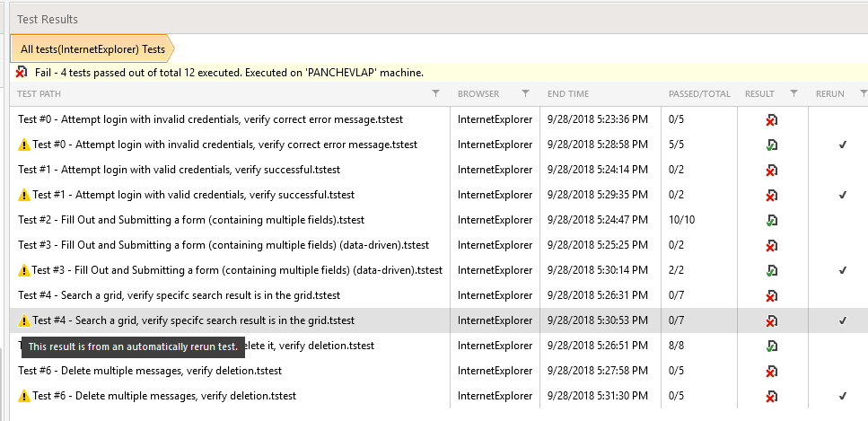The width and height of the screenshot is (868, 421).
Task: Open the Test Path column filter
Action: 435,93
